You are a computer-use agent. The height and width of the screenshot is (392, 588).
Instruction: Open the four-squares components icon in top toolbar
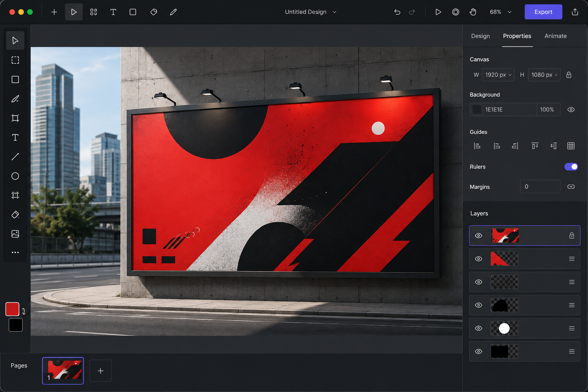[x=93, y=12]
